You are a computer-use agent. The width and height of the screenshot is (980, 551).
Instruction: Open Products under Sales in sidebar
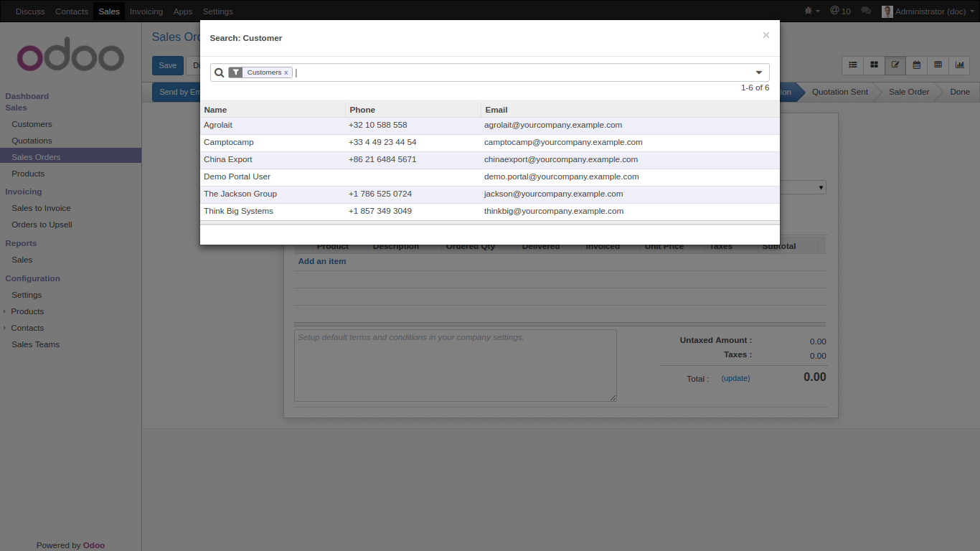coord(28,174)
